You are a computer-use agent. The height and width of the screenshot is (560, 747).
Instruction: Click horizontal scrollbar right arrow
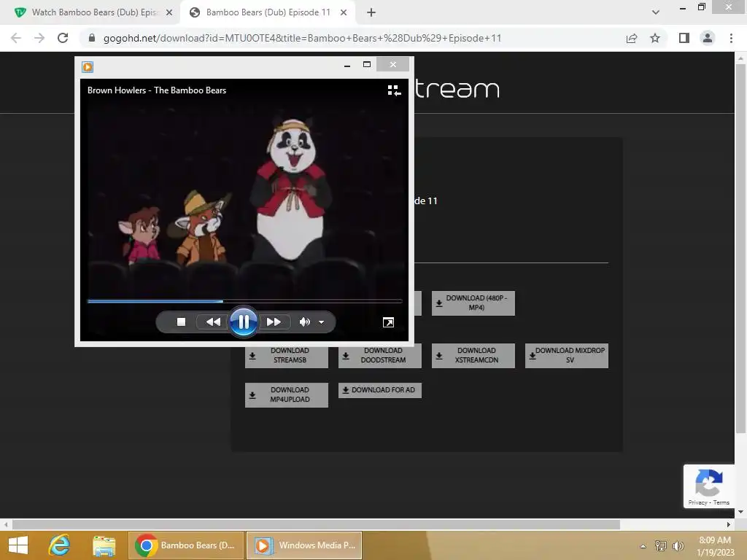[x=729, y=525]
